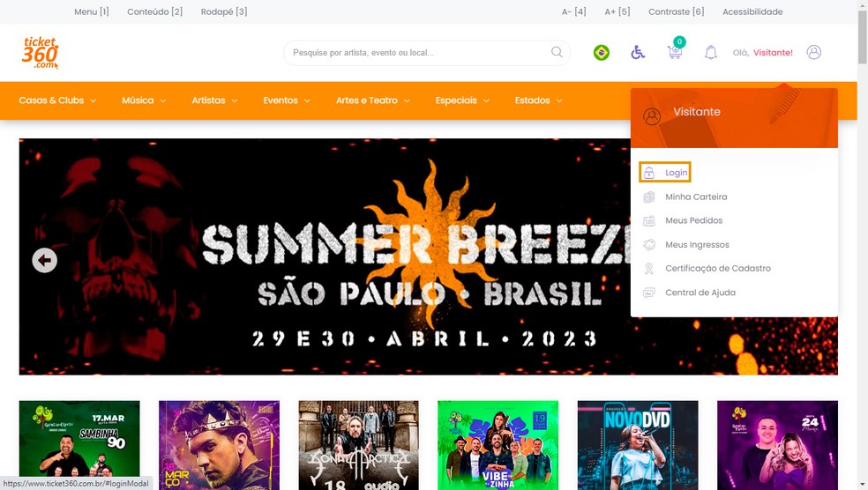Select Login in the visitor menu
This screenshot has width=868, height=490.
665,172
